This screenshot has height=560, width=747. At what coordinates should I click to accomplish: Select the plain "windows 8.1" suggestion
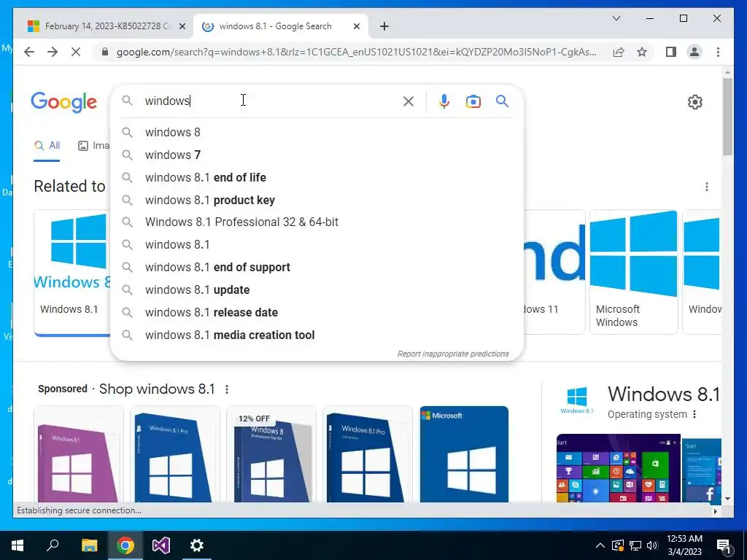[x=317, y=244]
